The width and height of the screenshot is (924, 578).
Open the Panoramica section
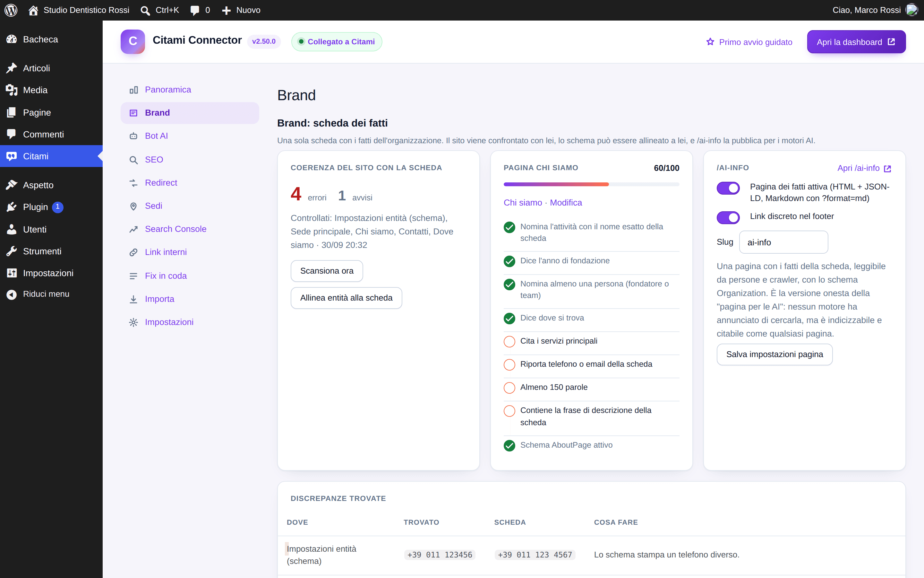190,90
